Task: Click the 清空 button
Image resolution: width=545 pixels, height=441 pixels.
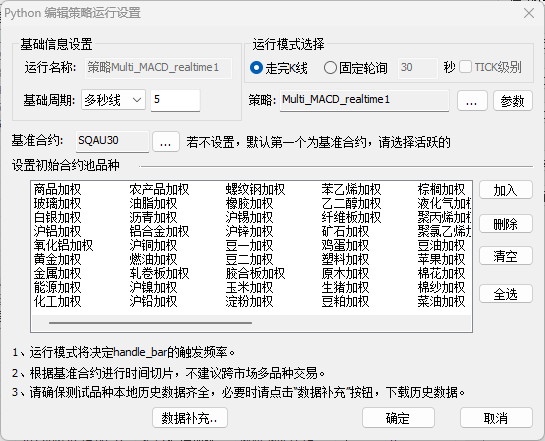Action: [x=506, y=256]
